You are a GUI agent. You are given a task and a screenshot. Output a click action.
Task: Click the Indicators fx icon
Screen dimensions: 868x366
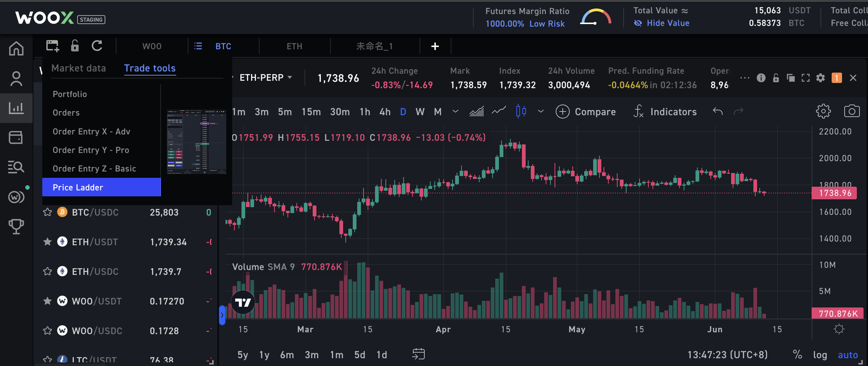point(638,111)
